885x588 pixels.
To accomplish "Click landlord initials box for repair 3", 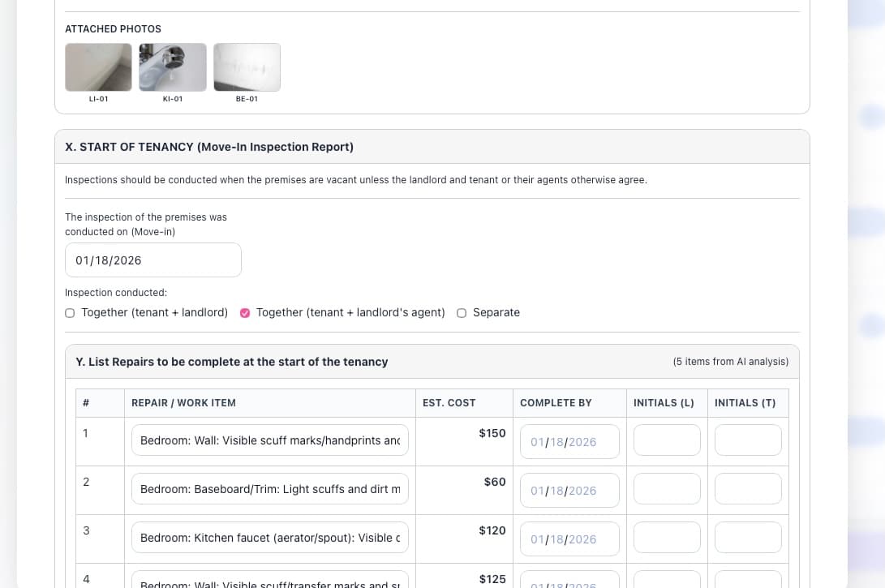I will point(667,538).
